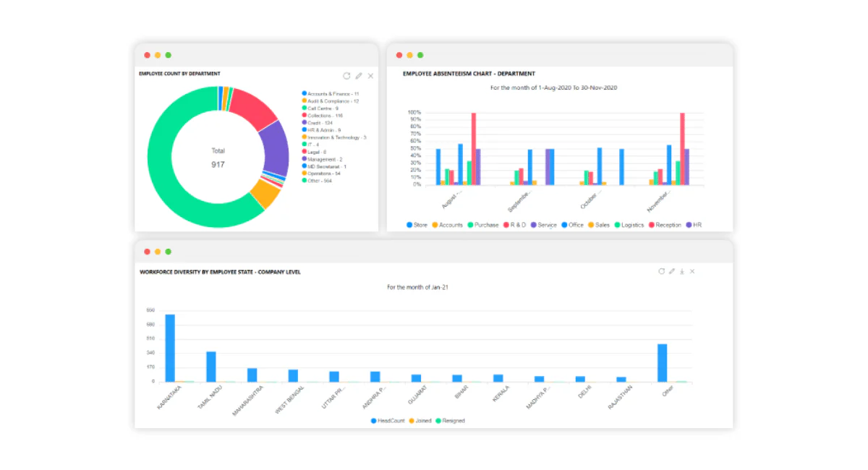Image resolution: width=868 pixels, height=470 pixels.
Task: Toggle Service series in absenteeism legend
Action: (x=544, y=225)
